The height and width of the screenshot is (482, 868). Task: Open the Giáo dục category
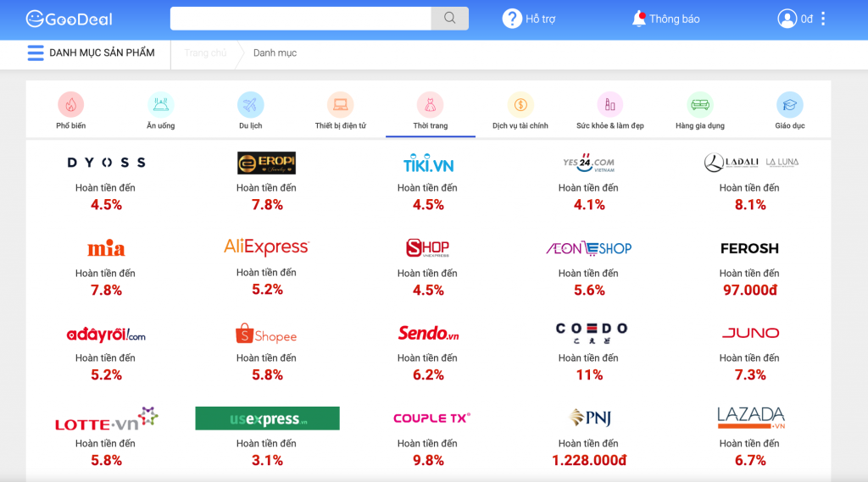pyautogui.click(x=789, y=105)
